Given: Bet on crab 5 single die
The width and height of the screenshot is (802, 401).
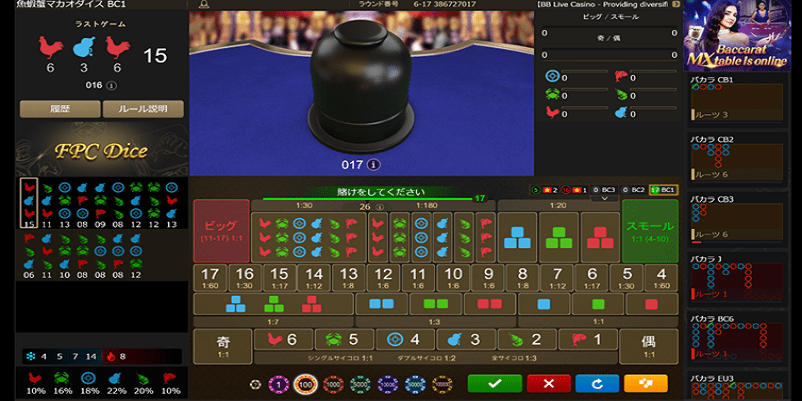Looking at the screenshot, I should 344,340.
